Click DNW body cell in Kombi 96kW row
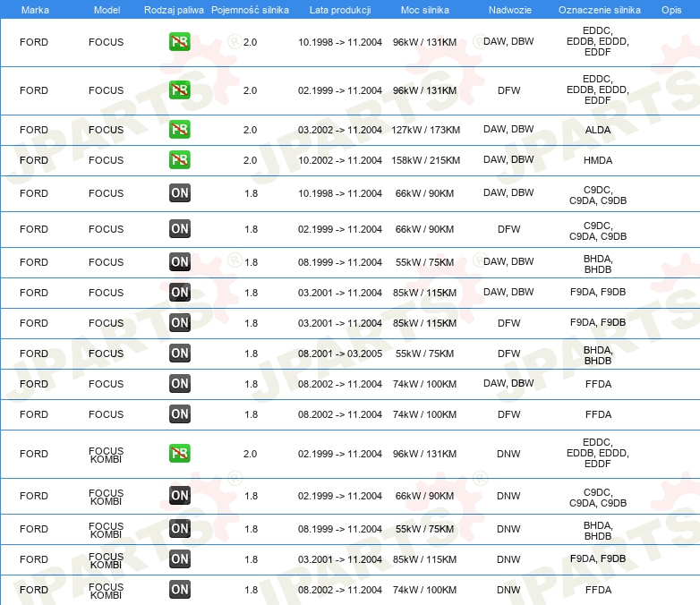The image size is (700, 605). click(508, 454)
